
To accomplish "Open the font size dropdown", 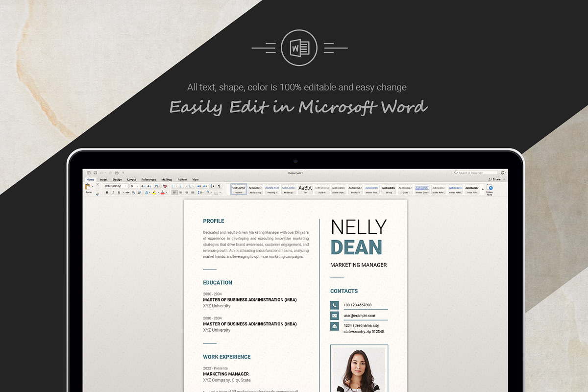I will pyautogui.click(x=134, y=186).
